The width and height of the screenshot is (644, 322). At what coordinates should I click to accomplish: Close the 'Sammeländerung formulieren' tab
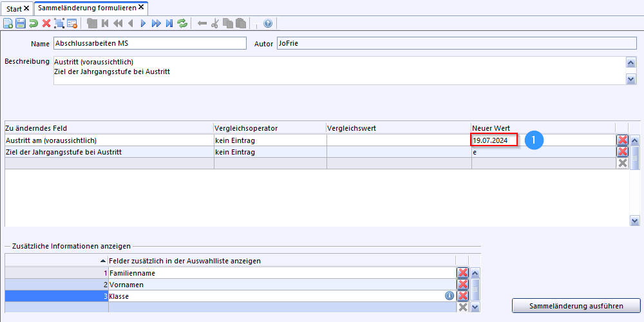(x=141, y=7)
